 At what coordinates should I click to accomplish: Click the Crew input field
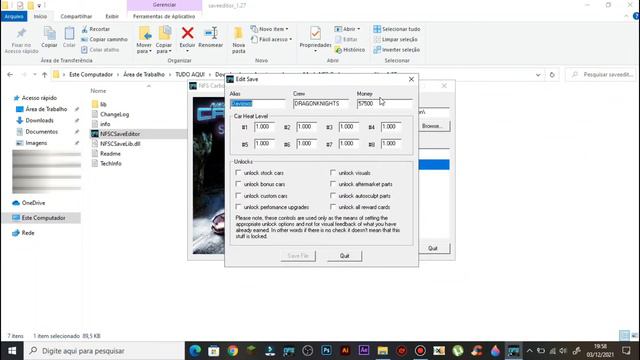pyautogui.click(x=321, y=104)
